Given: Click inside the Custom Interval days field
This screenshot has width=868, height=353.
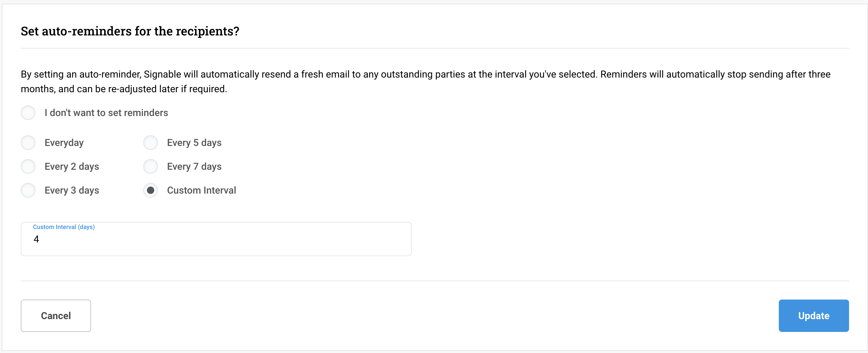Looking at the screenshot, I should pos(216,239).
